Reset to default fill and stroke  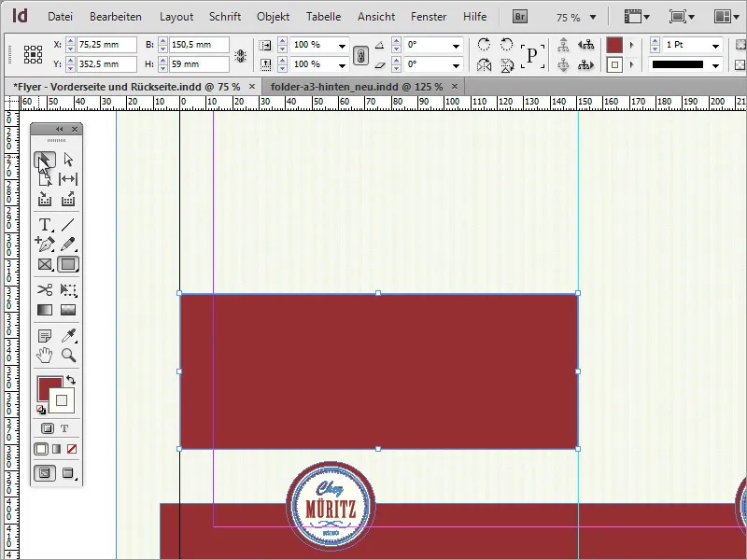tap(41, 410)
